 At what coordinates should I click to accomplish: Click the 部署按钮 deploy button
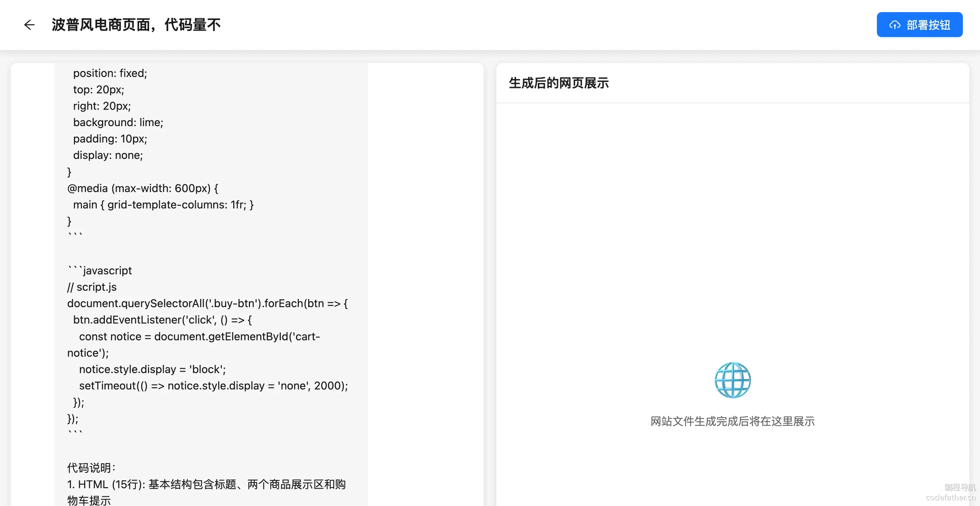click(x=919, y=25)
